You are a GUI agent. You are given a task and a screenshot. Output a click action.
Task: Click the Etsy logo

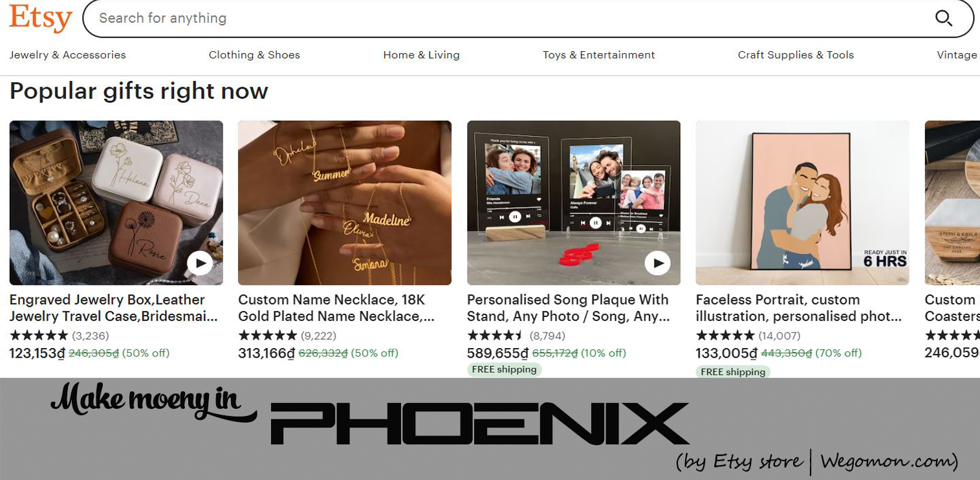pos(40,18)
